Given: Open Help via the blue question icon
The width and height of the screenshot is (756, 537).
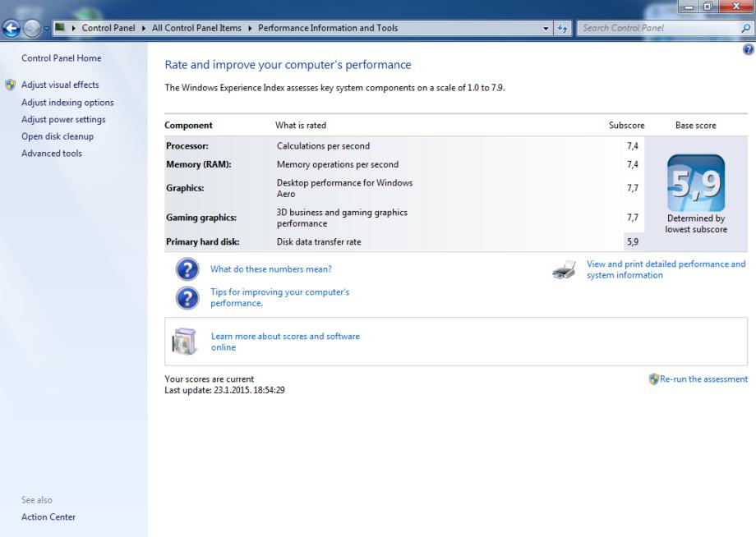Looking at the screenshot, I should pyautogui.click(x=749, y=49).
